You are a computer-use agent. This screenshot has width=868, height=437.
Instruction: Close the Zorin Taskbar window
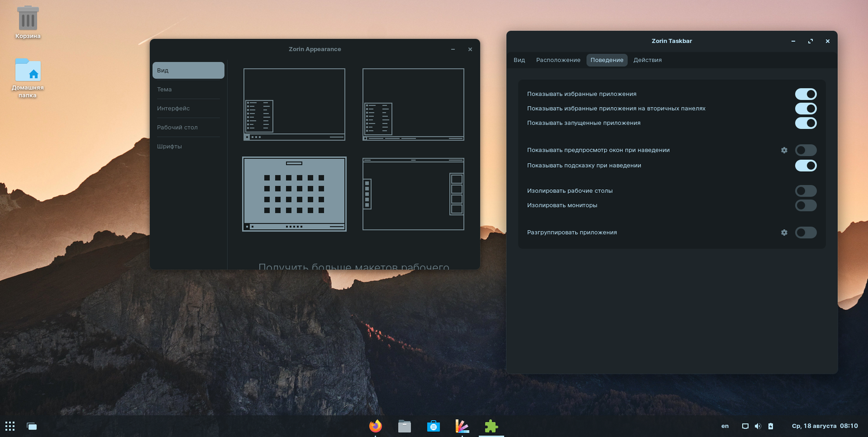827,41
